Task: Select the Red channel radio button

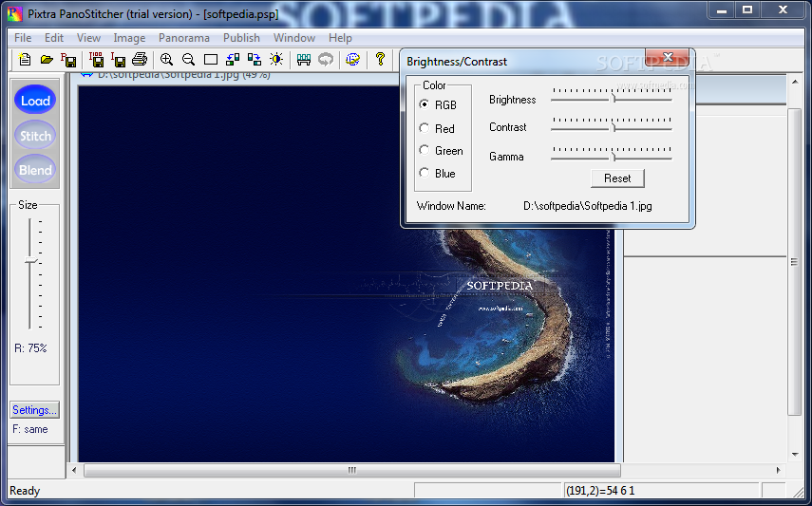Action: point(425,128)
